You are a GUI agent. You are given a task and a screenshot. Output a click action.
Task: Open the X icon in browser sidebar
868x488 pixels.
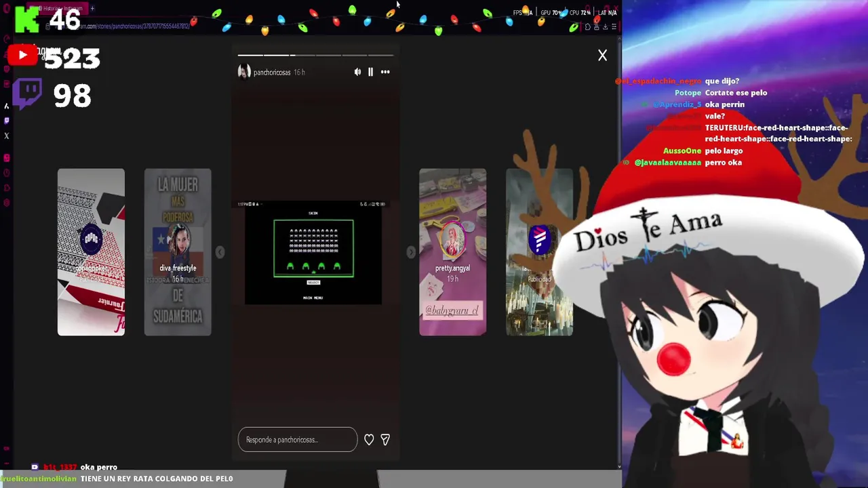point(7,136)
